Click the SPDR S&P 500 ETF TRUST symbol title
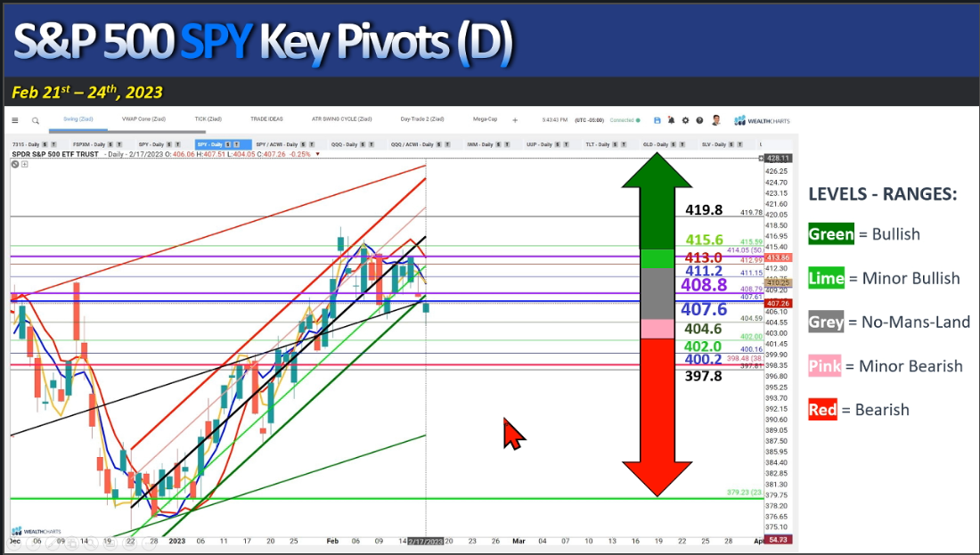This screenshot has width=980, height=555. point(55,154)
